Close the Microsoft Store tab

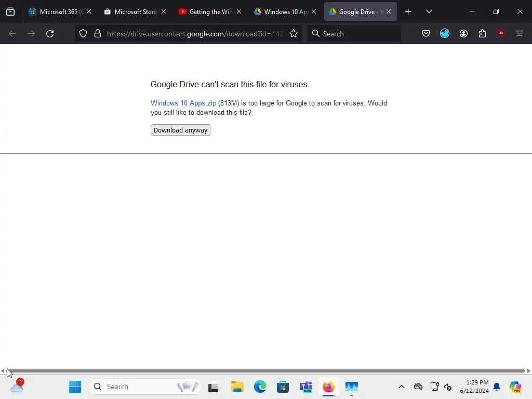pos(164,11)
